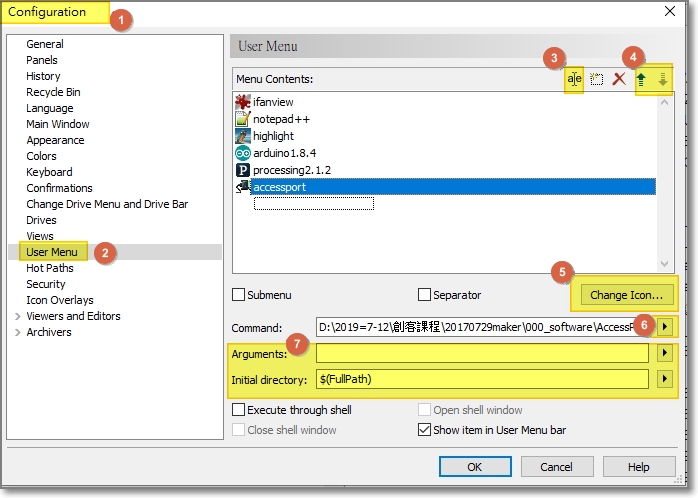Enable the Execute through shell checkbox
Image resolution: width=698 pixels, height=498 pixels.
[239, 410]
